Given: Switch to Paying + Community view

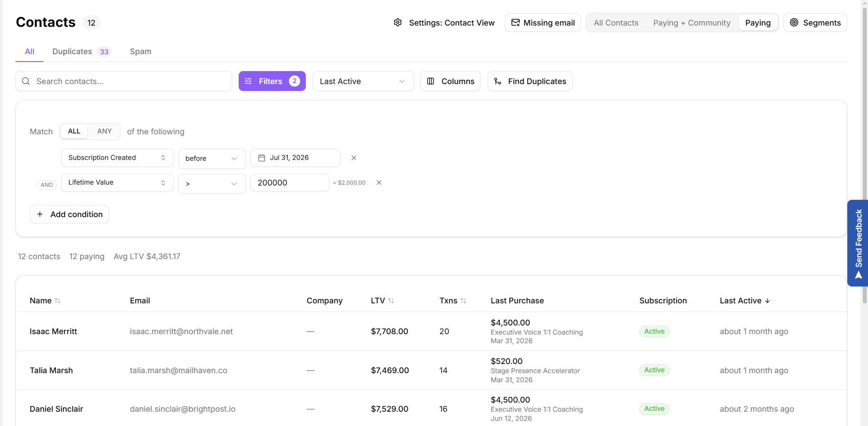Looking at the screenshot, I should (692, 23).
